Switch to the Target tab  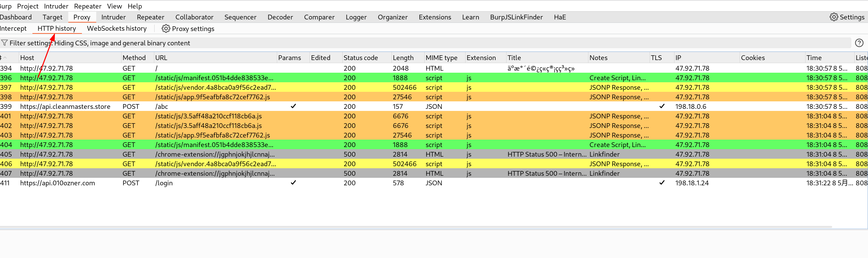[x=52, y=17]
